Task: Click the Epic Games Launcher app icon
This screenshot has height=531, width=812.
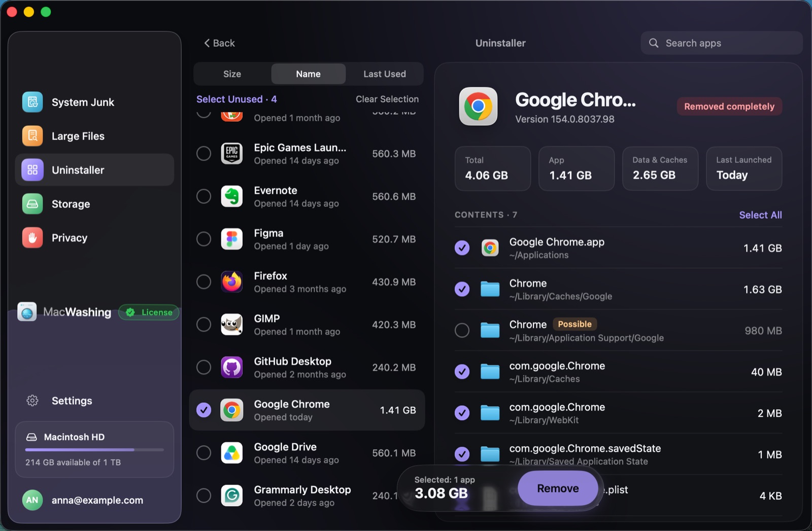Action: [232, 154]
